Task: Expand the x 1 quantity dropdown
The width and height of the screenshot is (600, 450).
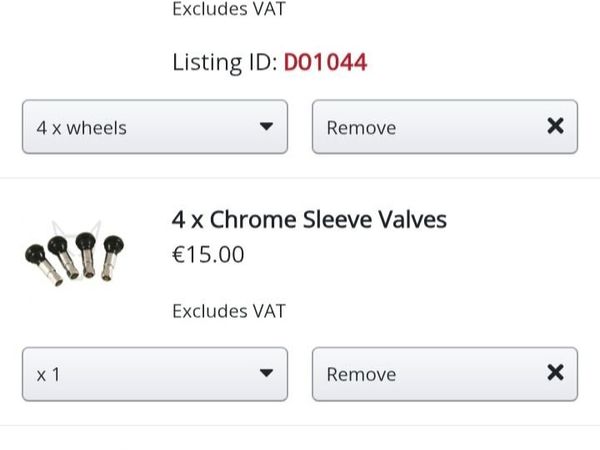Action: point(155,374)
